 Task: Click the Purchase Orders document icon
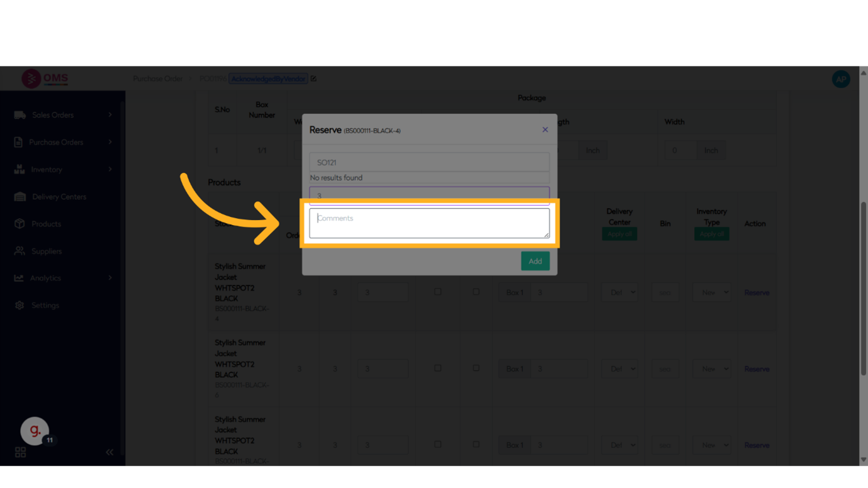[x=18, y=142]
